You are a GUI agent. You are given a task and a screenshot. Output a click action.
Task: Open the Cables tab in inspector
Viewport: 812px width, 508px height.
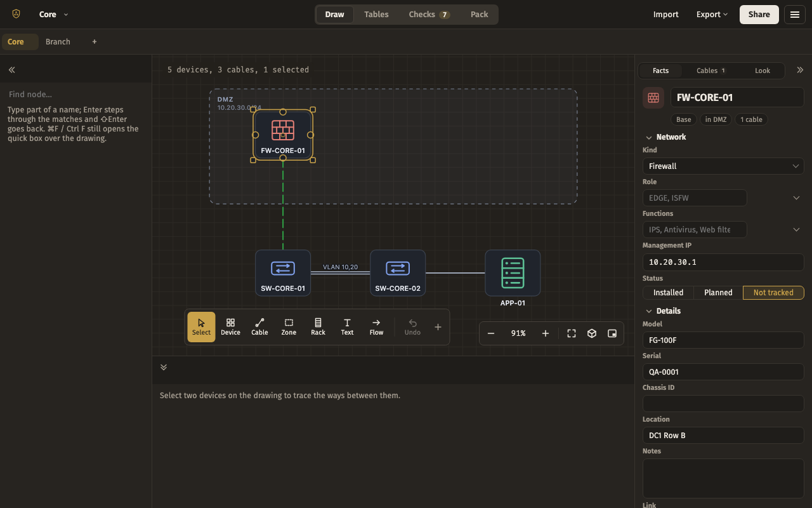(x=711, y=70)
